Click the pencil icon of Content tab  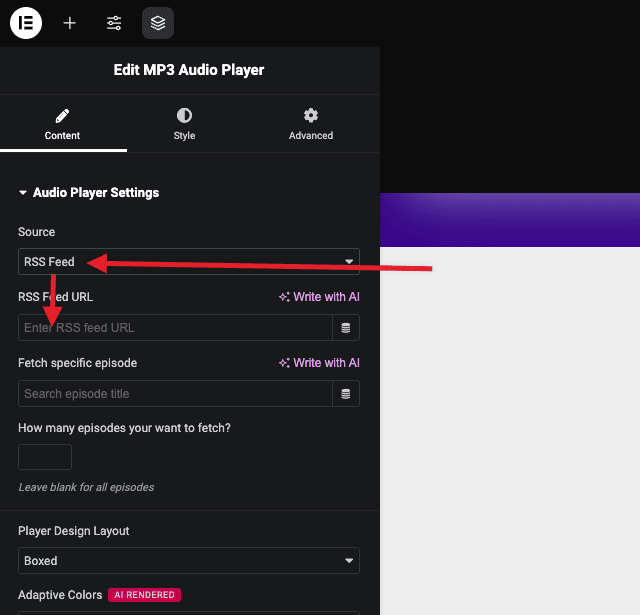click(62, 116)
